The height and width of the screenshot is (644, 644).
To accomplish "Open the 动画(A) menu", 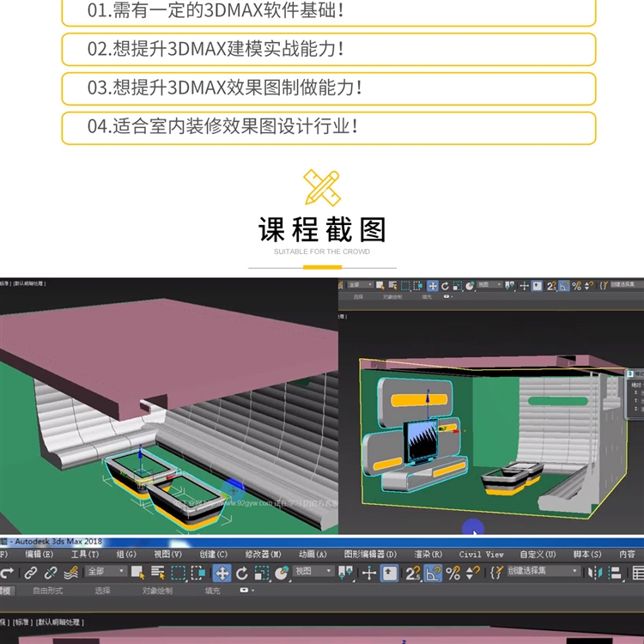I will click(x=313, y=554).
